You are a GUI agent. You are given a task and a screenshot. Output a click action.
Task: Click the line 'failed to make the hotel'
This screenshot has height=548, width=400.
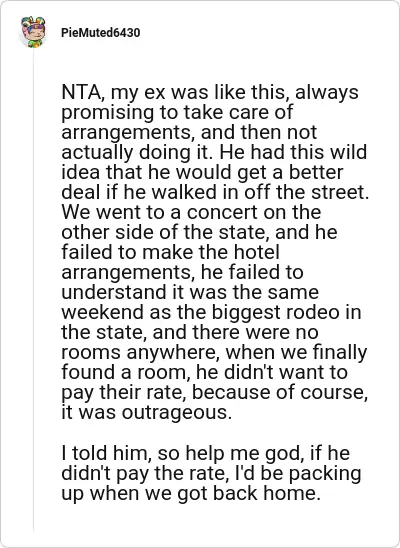(170, 252)
